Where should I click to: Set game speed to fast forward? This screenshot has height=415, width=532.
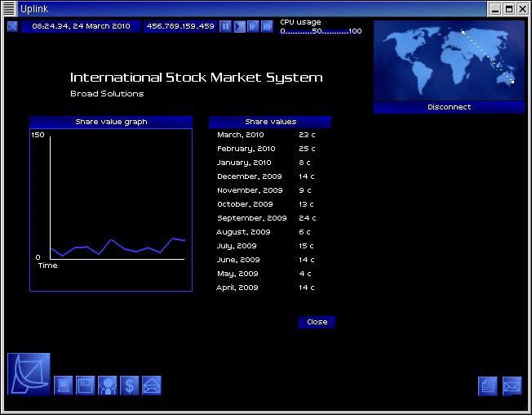[x=253, y=26]
